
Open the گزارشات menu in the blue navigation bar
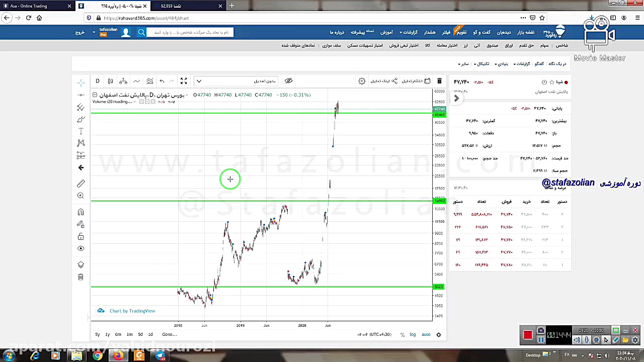click(409, 32)
